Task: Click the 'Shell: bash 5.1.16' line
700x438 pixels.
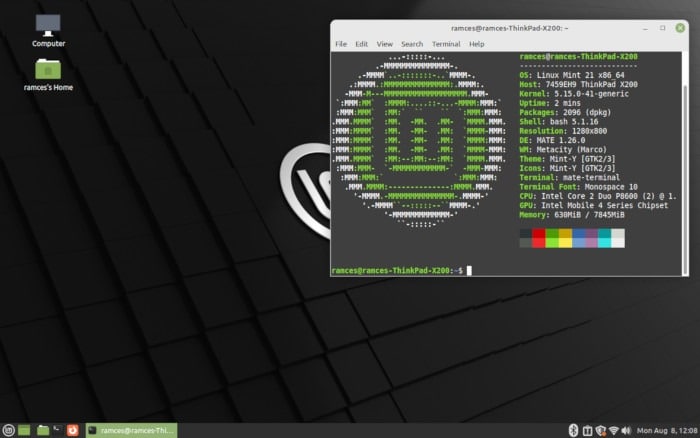Action: [x=558, y=121]
